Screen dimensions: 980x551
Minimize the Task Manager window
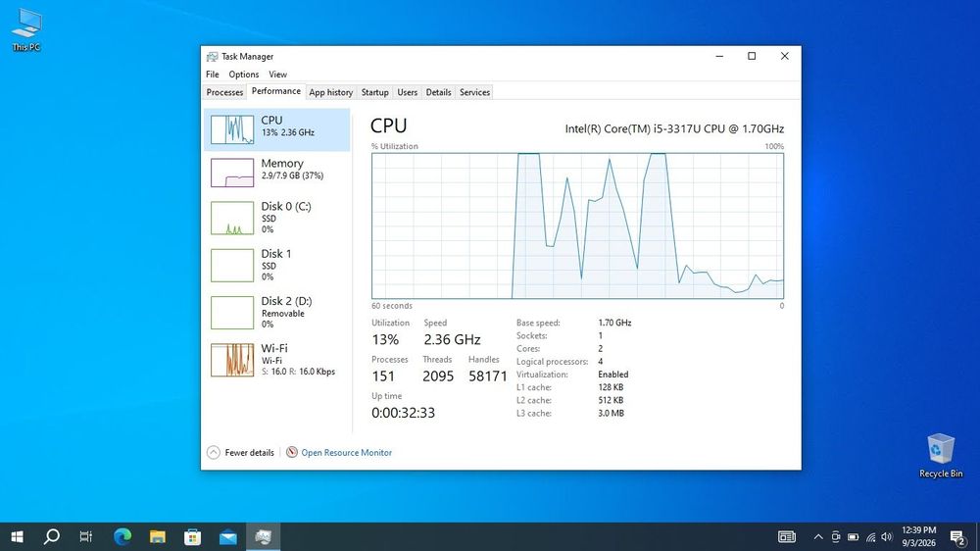(x=719, y=56)
